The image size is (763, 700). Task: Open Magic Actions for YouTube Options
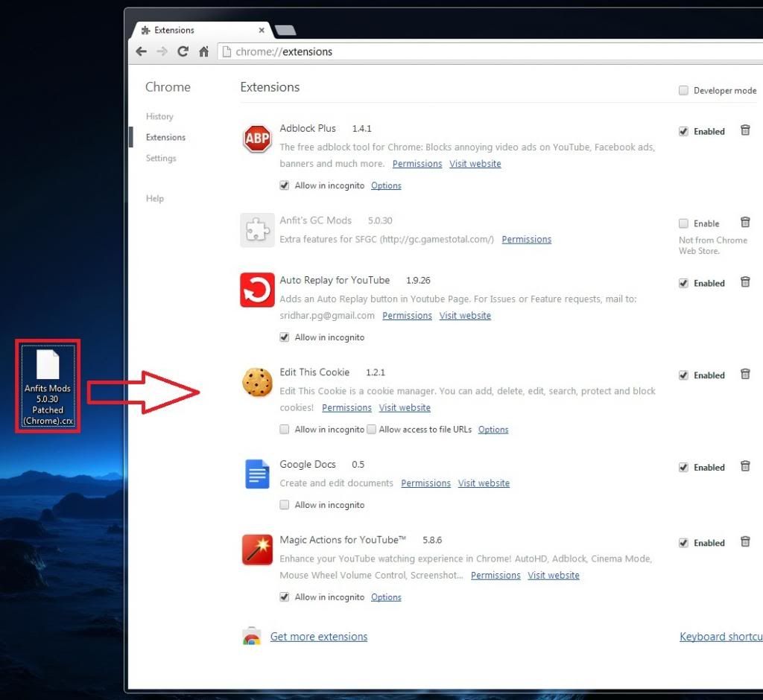click(x=386, y=597)
